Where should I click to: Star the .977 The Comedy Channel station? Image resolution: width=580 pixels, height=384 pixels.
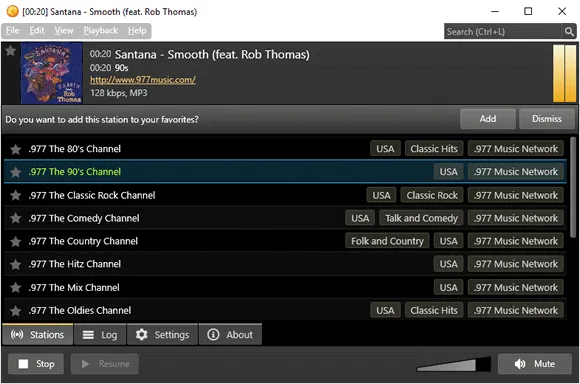coord(16,218)
